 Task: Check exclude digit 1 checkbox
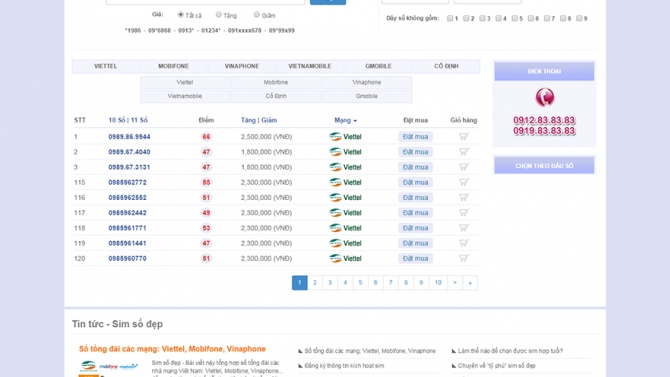[450, 18]
